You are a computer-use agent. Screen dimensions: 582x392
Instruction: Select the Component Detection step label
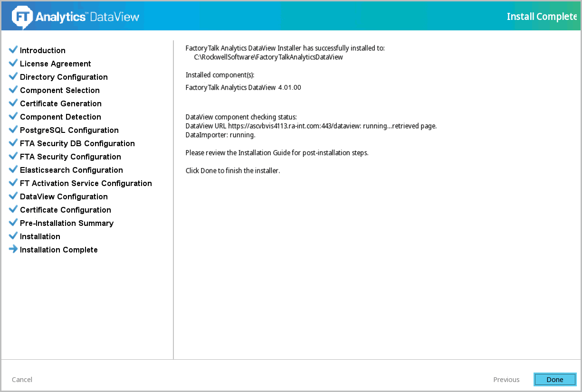(60, 117)
